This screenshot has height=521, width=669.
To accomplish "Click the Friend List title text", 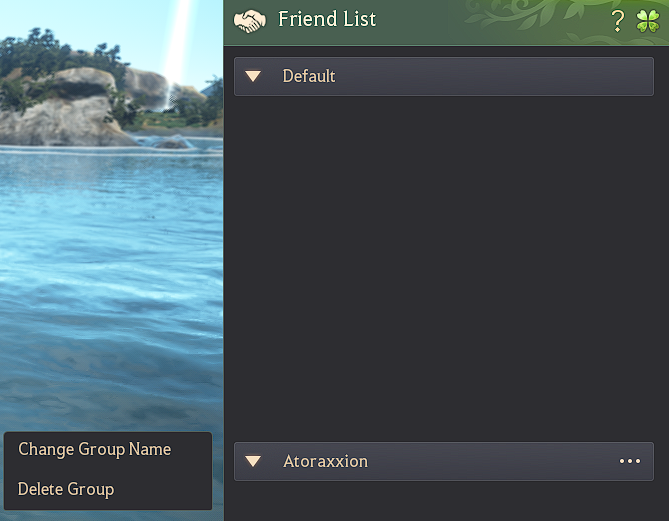I will tap(327, 19).
